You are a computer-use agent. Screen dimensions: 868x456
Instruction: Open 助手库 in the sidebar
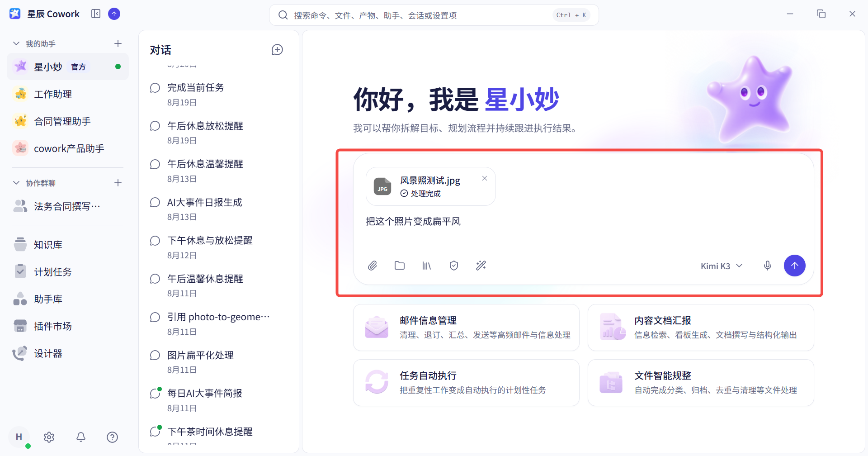[x=68, y=299]
